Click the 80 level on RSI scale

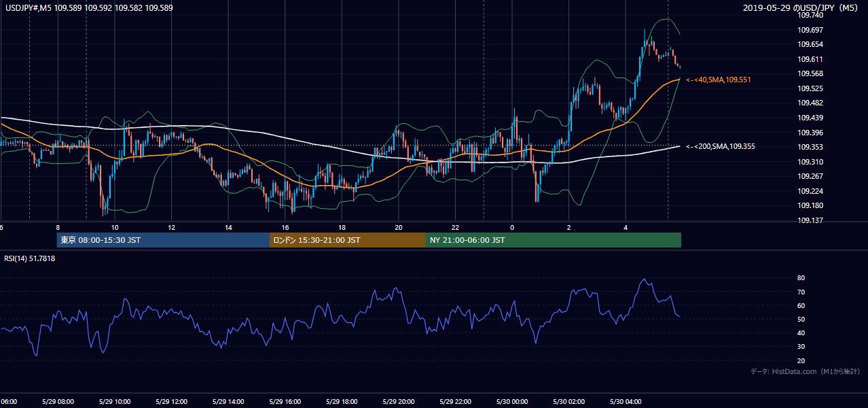[801, 278]
